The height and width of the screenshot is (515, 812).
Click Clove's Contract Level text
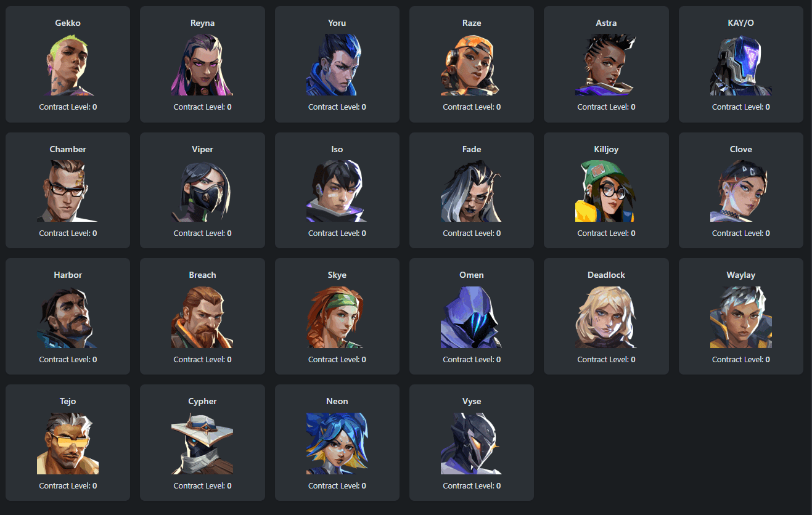click(740, 233)
